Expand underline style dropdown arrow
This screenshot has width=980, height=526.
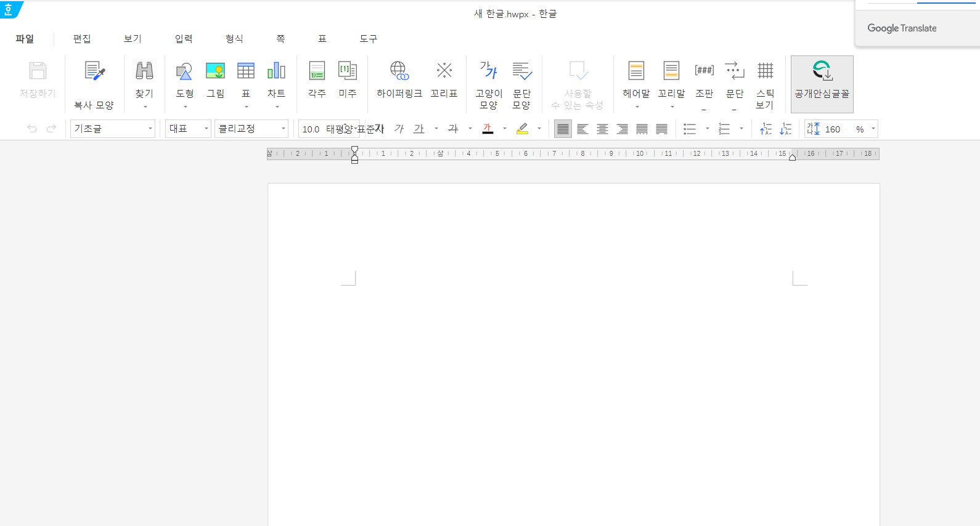(x=436, y=129)
